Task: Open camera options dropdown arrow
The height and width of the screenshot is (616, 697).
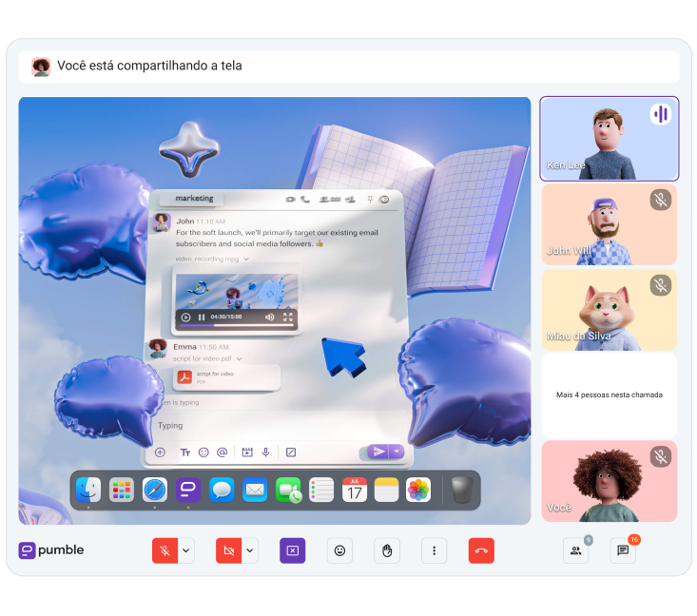Action: [x=250, y=550]
